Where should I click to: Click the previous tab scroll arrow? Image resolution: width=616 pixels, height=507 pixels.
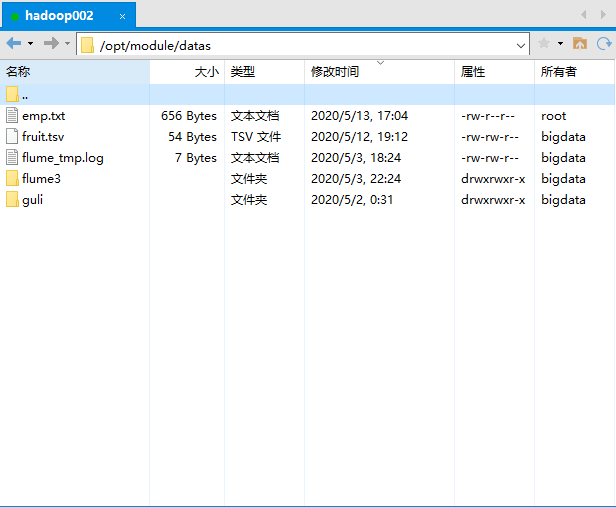coord(584,15)
